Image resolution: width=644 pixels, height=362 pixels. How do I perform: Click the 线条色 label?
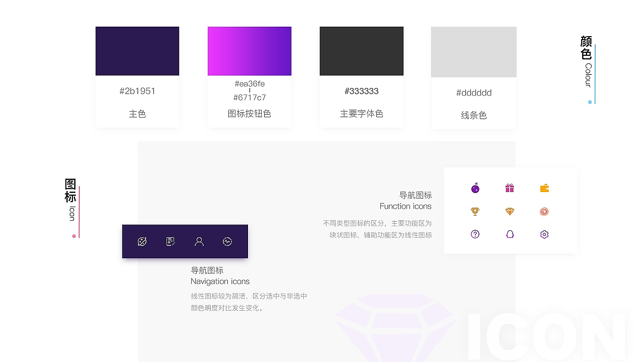[474, 115]
